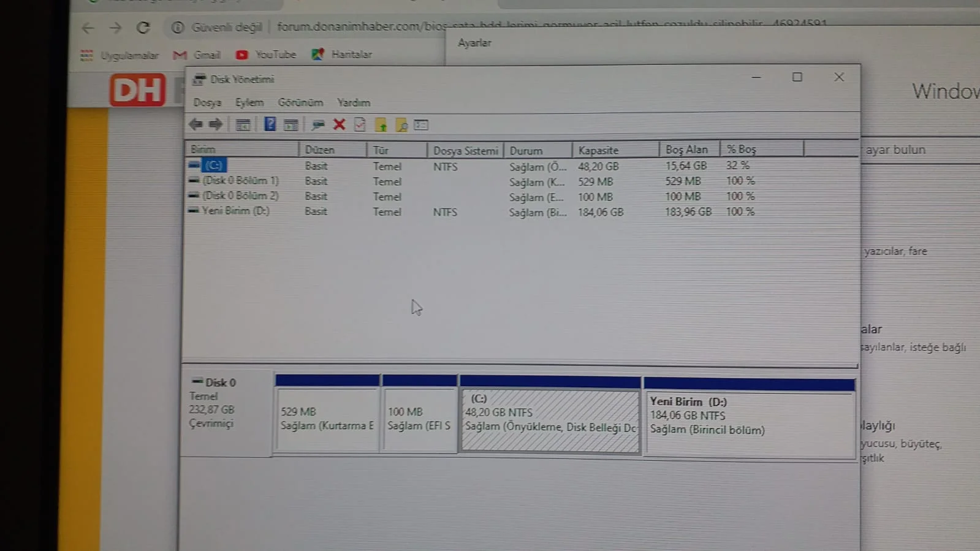Minimize the Disk Yönetimi window
This screenshot has height=551, width=980.
(x=756, y=77)
